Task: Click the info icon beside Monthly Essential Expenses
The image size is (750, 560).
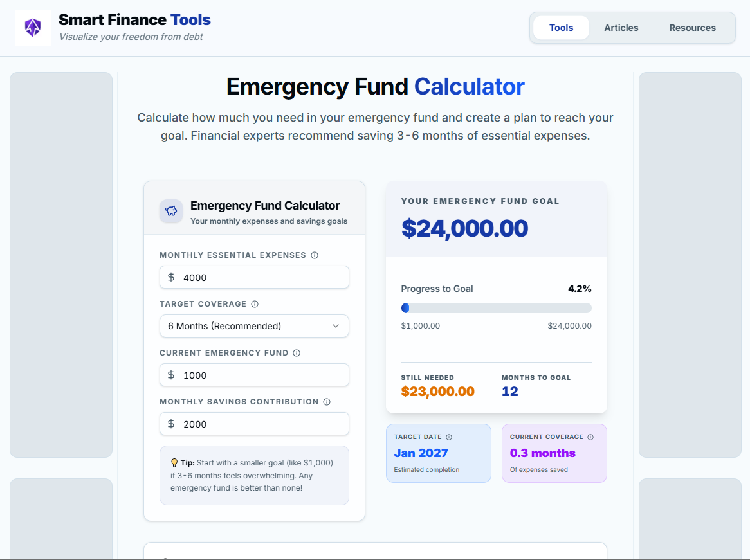Action: [x=314, y=255]
